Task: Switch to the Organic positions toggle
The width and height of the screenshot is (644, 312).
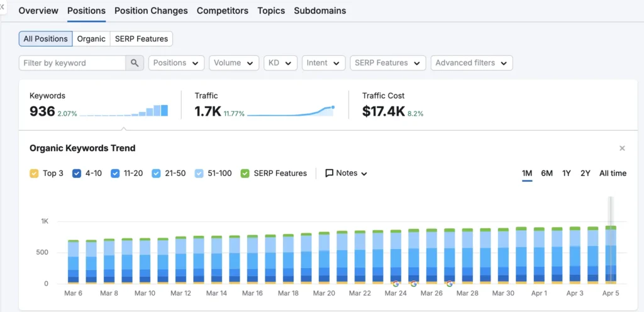Action: 92,39
